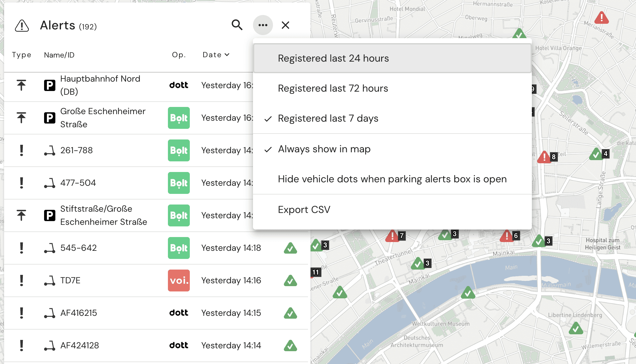Select Registered last 7 days option
This screenshot has height=364, width=636.
[328, 119]
